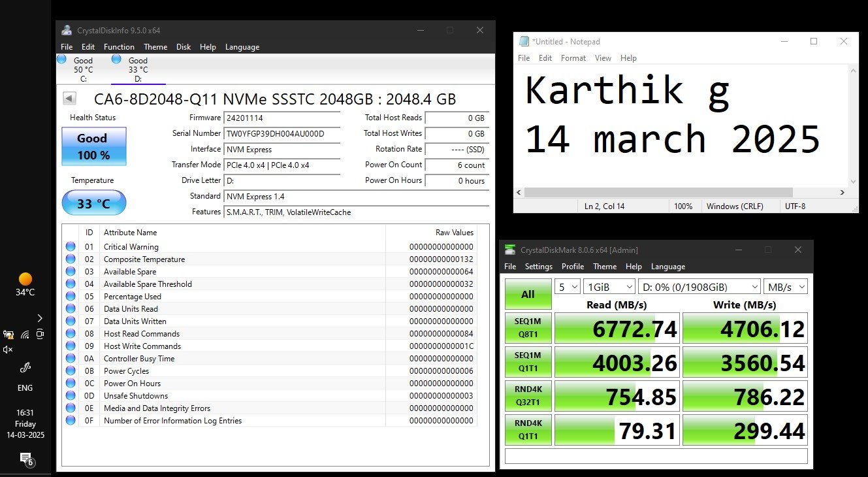Click the Standard field NVM Express 1.4
This screenshot has height=477, width=868.
356,197
